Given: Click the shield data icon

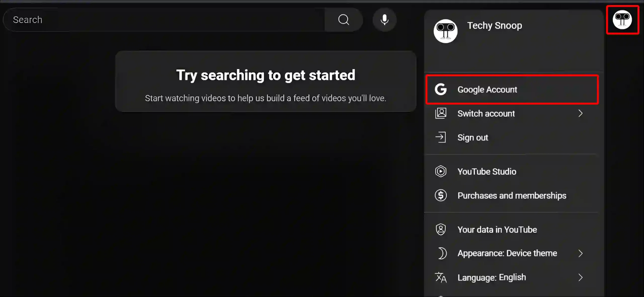Looking at the screenshot, I should pos(441,229).
